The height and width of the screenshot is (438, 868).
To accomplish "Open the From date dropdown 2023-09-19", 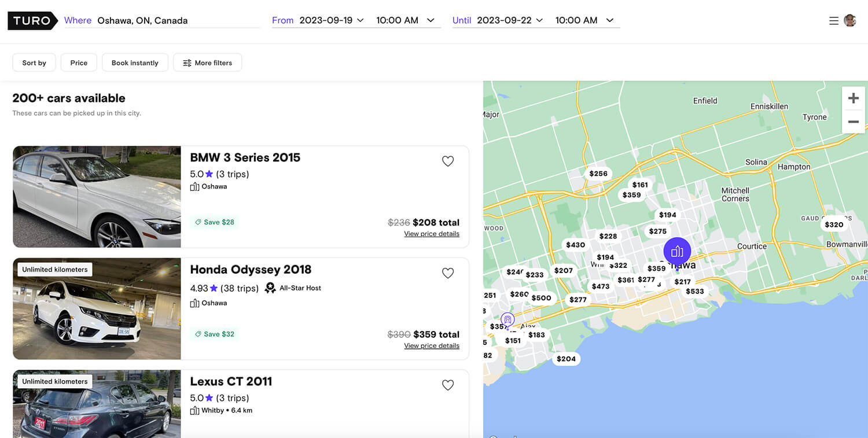I will (332, 20).
